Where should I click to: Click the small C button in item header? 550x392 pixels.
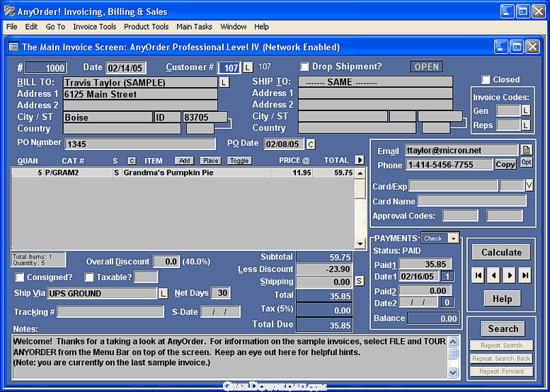[132, 161]
